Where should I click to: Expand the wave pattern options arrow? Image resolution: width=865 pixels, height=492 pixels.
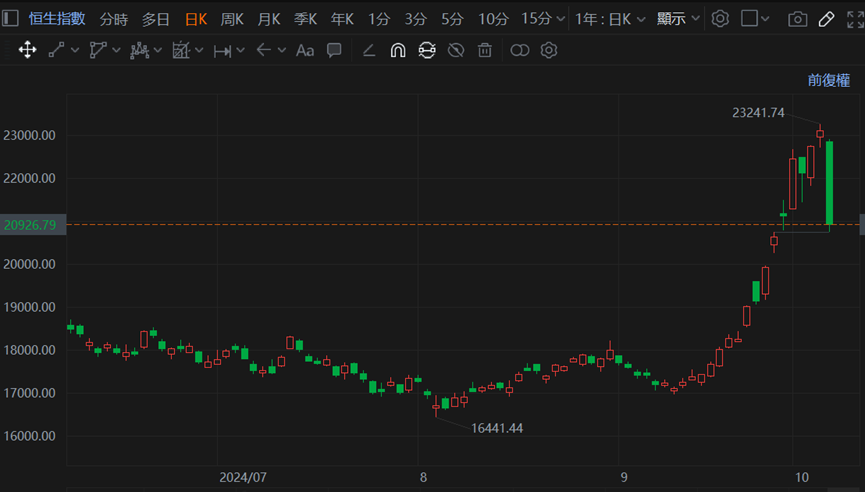click(x=158, y=50)
